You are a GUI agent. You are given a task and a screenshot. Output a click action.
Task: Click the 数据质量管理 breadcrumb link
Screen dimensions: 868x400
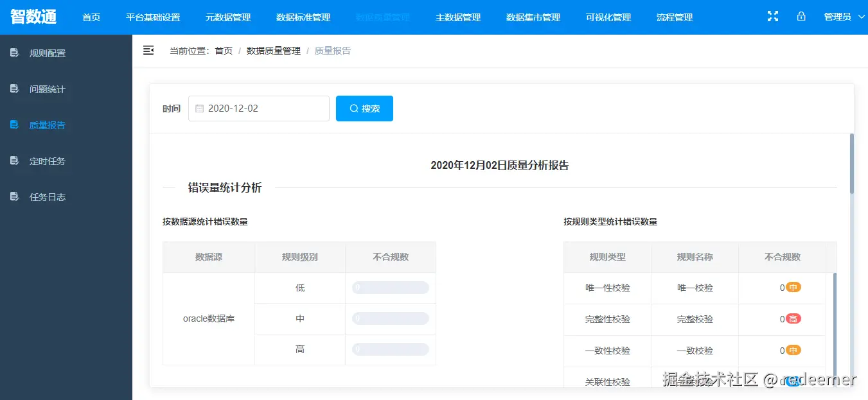274,51
